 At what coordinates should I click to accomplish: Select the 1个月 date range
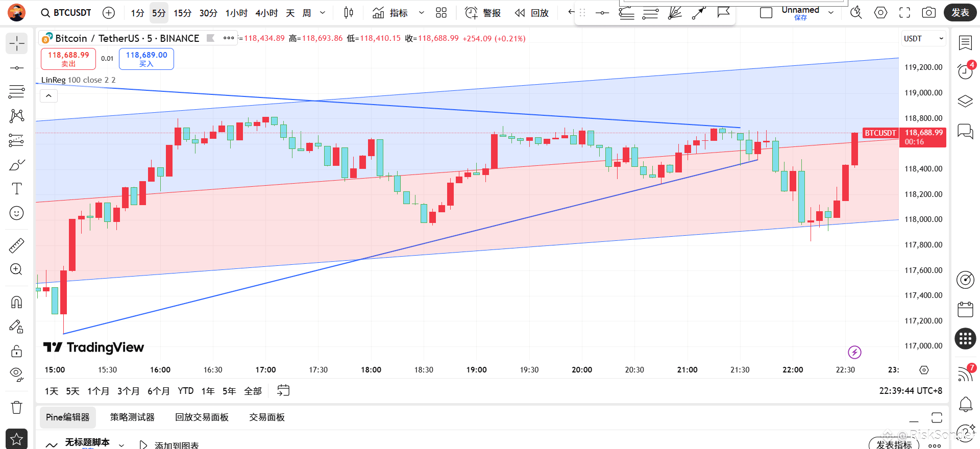pyautogui.click(x=98, y=391)
